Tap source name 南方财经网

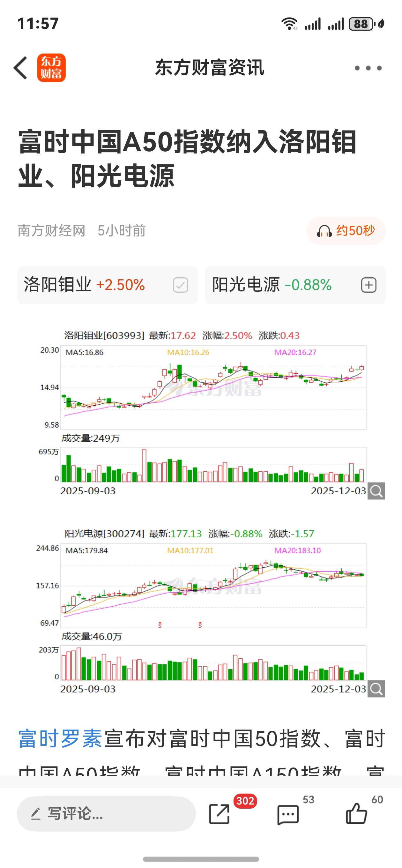click(52, 231)
